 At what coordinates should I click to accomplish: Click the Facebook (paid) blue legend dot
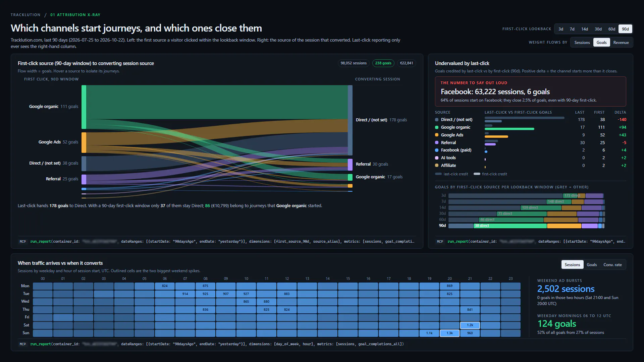437,150
